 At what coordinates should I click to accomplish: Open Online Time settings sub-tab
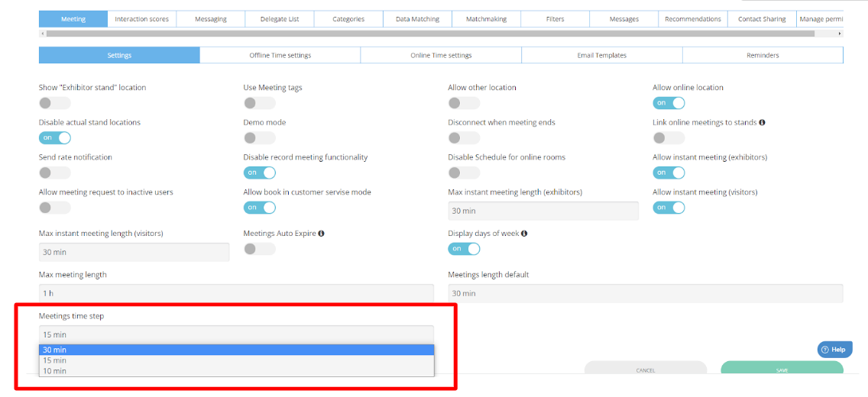tap(441, 55)
